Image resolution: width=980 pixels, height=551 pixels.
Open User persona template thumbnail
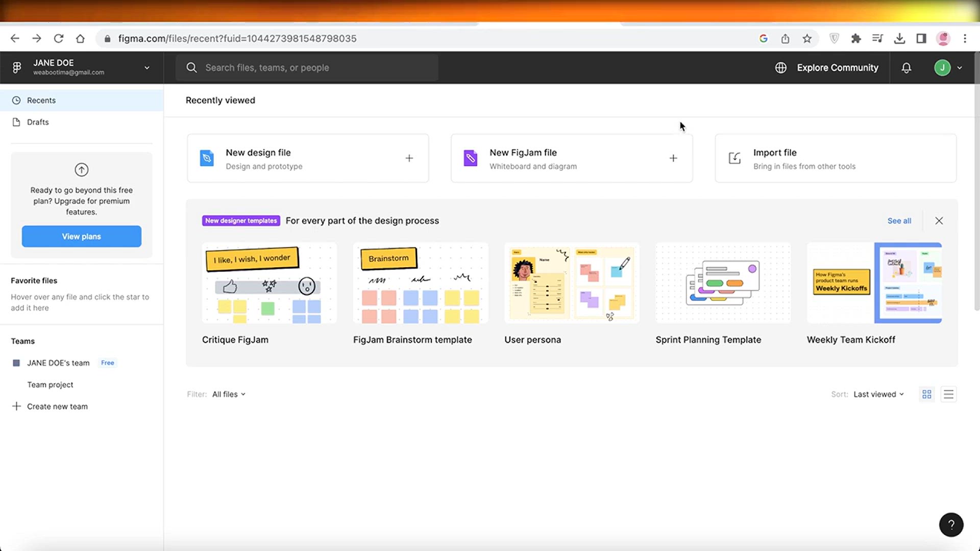coord(572,283)
